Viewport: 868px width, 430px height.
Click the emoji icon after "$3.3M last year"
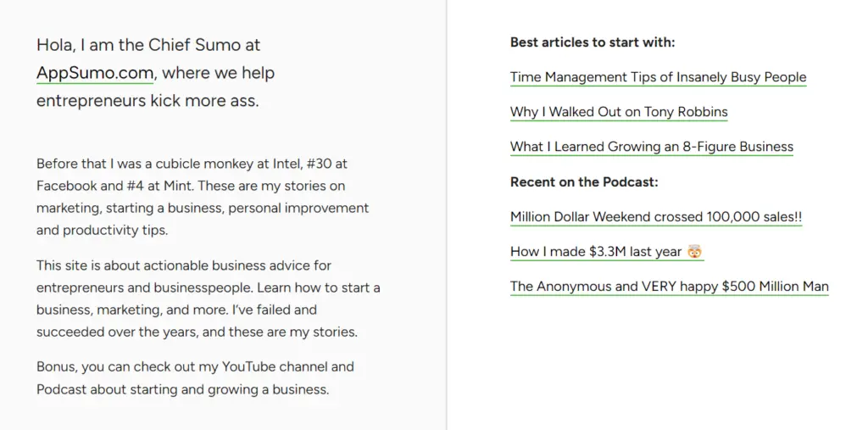[695, 252]
